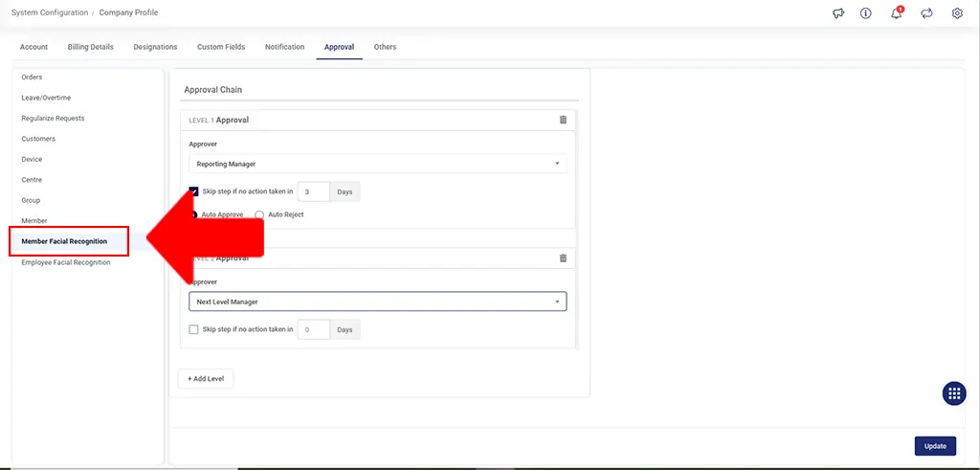Click the Update button
This screenshot has width=980, height=470.
[935, 446]
